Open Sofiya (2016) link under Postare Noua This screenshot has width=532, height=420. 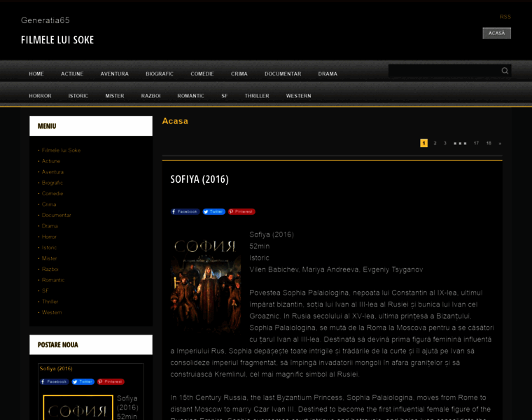[x=56, y=369]
